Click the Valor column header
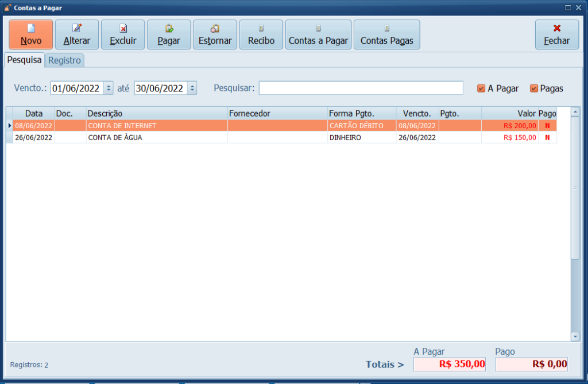The height and width of the screenshot is (384, 588). (x=509, y=114)
